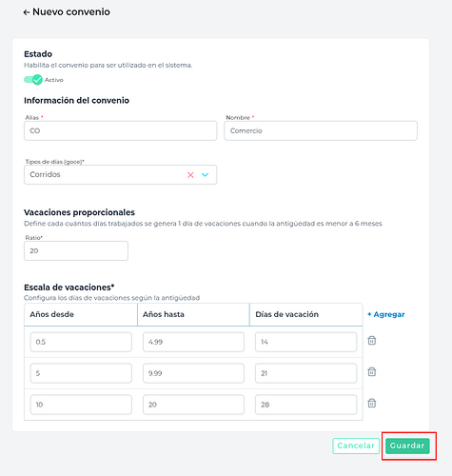The image size is (452, 476).
Task: Delete the 10 to 20 years row
Action: click(x=372, y=403)
